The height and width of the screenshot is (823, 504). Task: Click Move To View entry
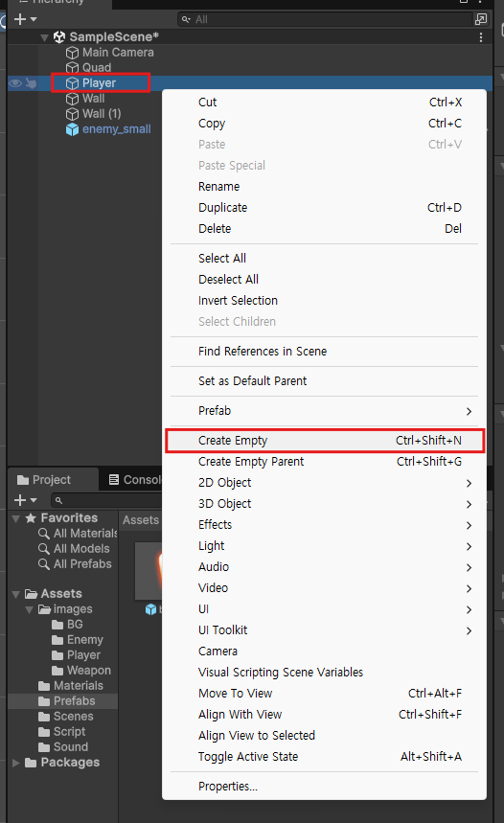(x=325, y=694)
